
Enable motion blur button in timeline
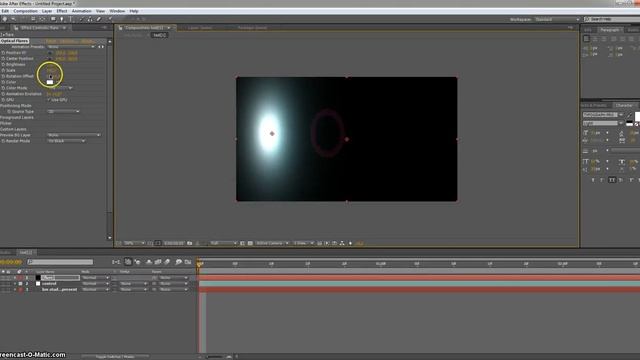[x=167, y=262]
